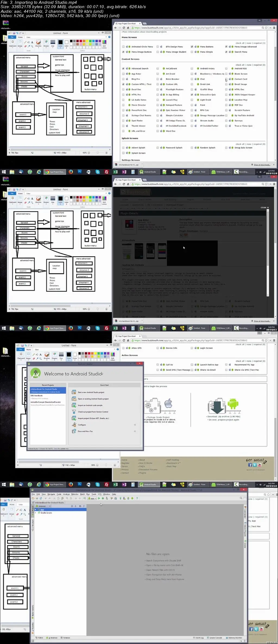Expand the app module in the project tree
Image resolution: width=278 pixels, height=644 pixels.
pos(36,510)
